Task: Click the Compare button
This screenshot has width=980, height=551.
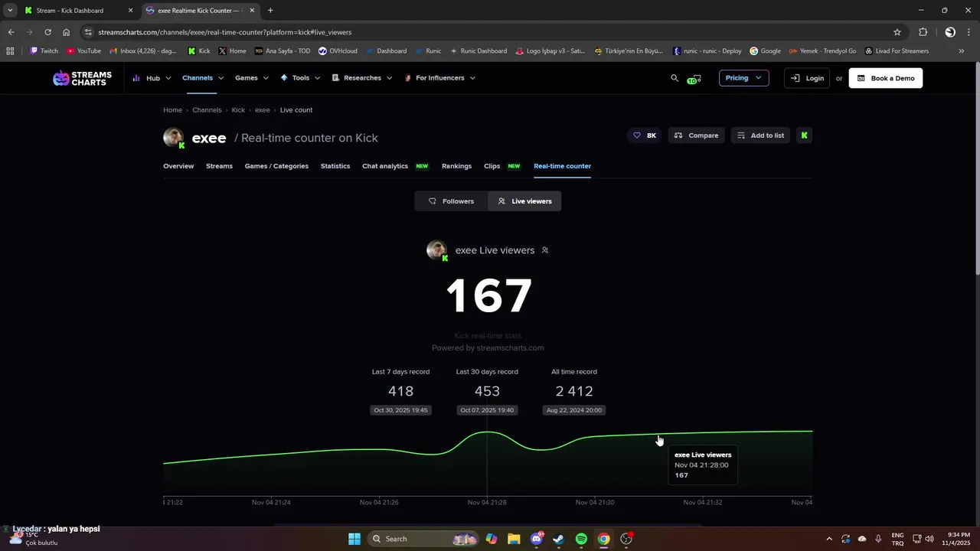Action: pyautogui.click(x=696, y=135)
